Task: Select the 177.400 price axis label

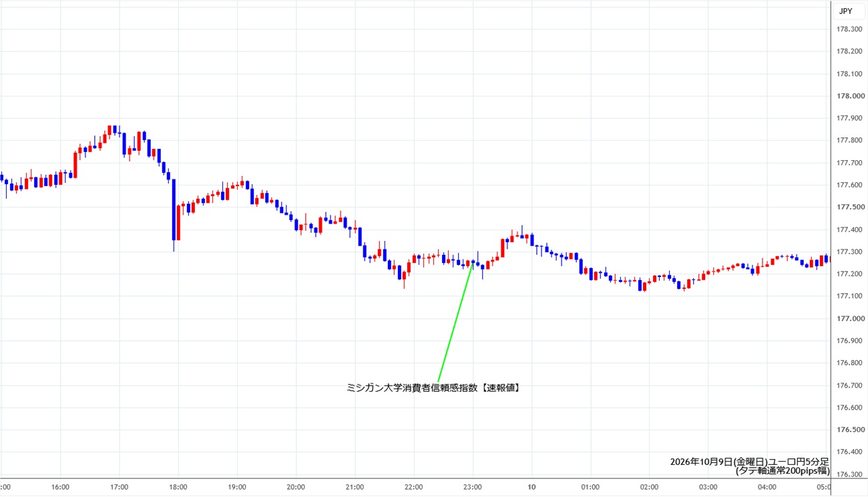Action: pos(848,229)
